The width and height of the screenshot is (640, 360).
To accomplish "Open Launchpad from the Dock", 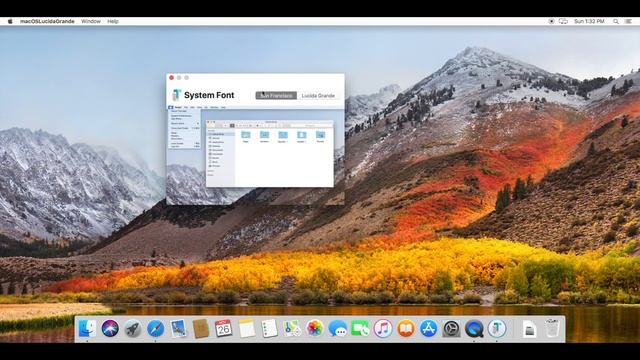I will (133, 328).
